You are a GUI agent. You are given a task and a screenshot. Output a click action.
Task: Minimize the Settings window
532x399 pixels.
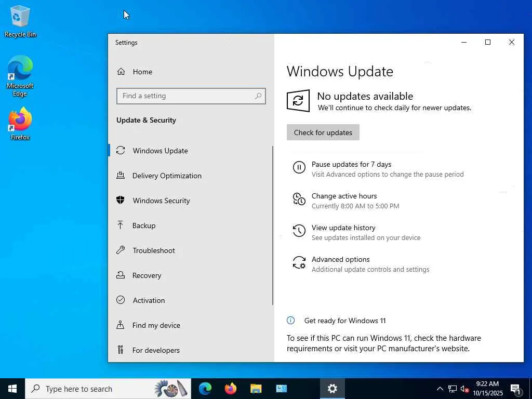pos(464,42)
